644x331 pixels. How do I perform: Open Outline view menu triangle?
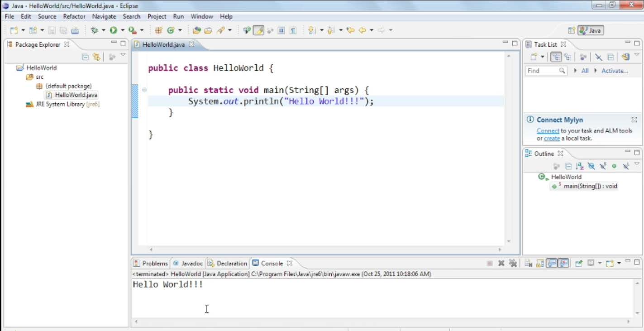637,164
